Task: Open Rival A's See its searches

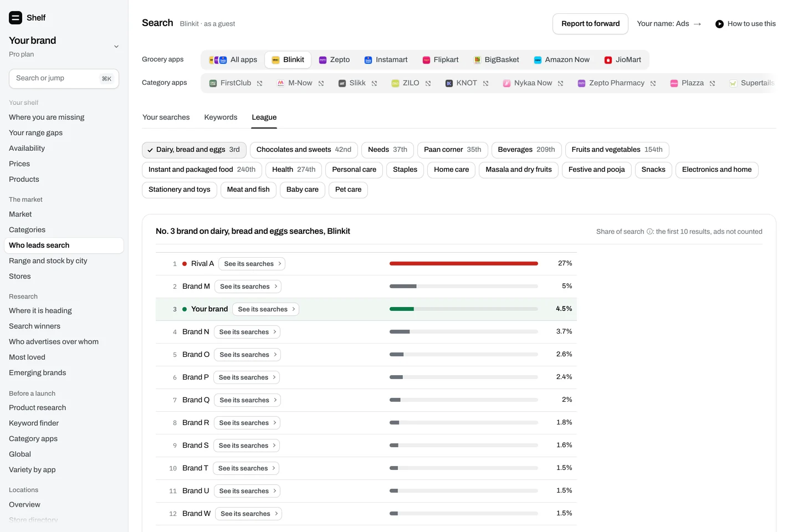Action: coord(252,264)
